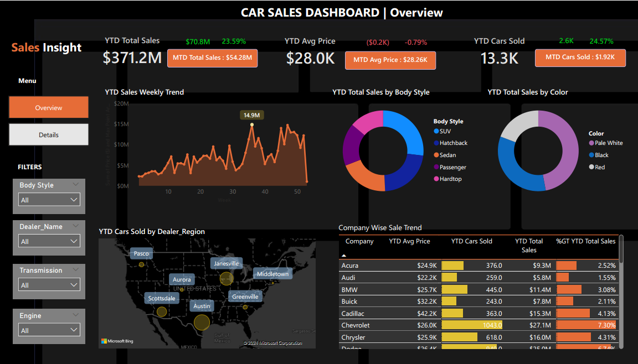
Task: Select the Audi row
Action: tap(478, 278)
